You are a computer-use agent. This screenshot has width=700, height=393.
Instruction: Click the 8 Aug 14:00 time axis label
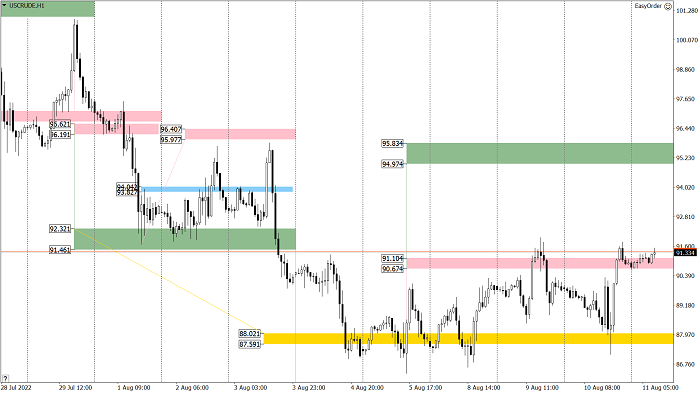484,388
